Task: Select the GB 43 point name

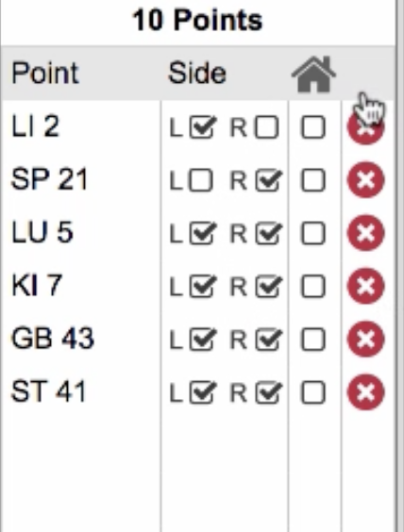Action: 52,339
